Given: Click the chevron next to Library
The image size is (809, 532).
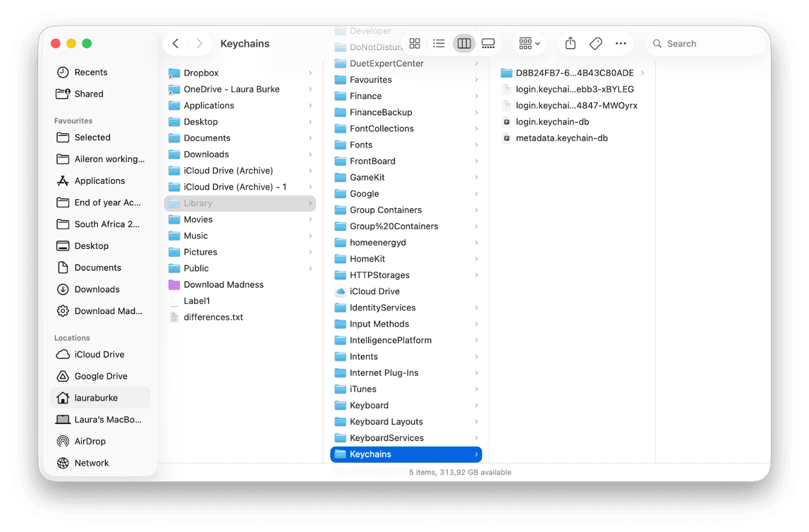Looking at the screenshot, I should pyautogui.click(x=311, y=203).
